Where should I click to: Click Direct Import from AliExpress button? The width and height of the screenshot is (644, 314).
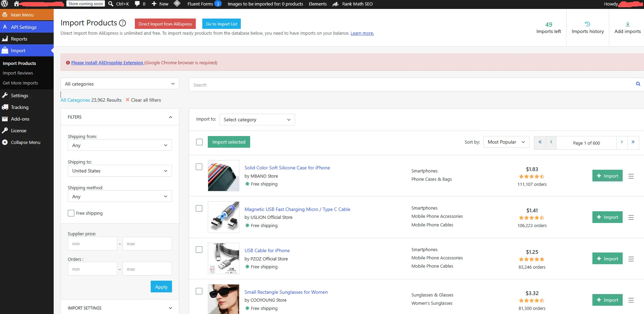coord(165,24)
